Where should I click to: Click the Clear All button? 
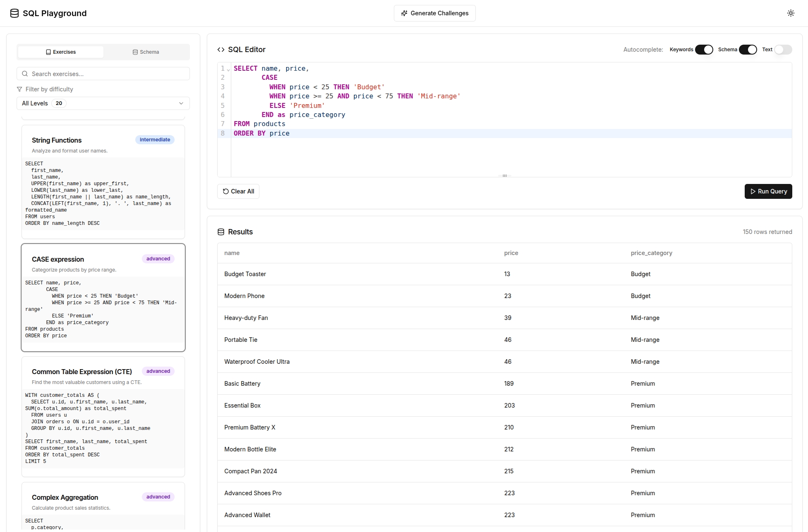click(x=238, y=191)
